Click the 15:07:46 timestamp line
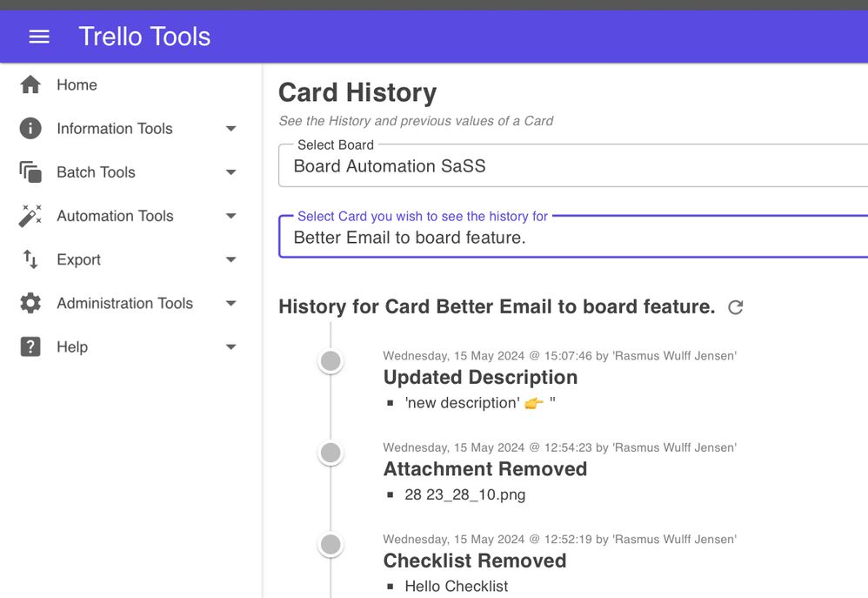This screenshot has height=598, width=868. pos(559,356)
